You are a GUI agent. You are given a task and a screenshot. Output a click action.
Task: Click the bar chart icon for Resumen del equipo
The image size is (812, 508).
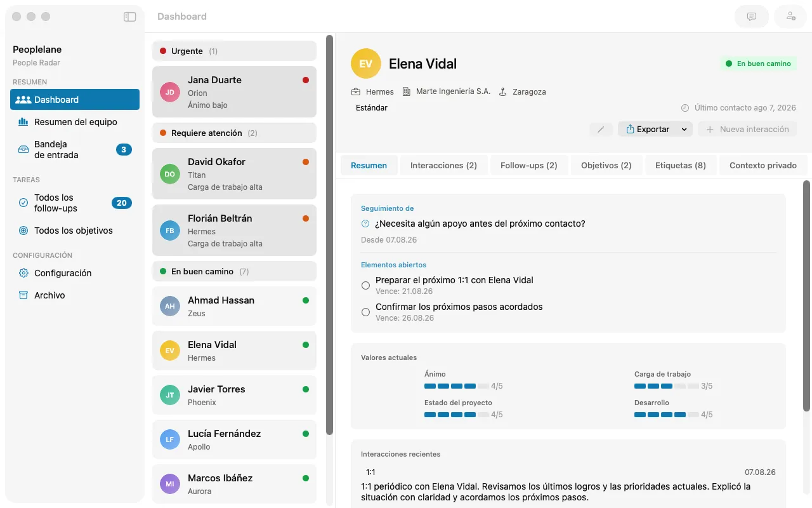click(x=23, y=122)
